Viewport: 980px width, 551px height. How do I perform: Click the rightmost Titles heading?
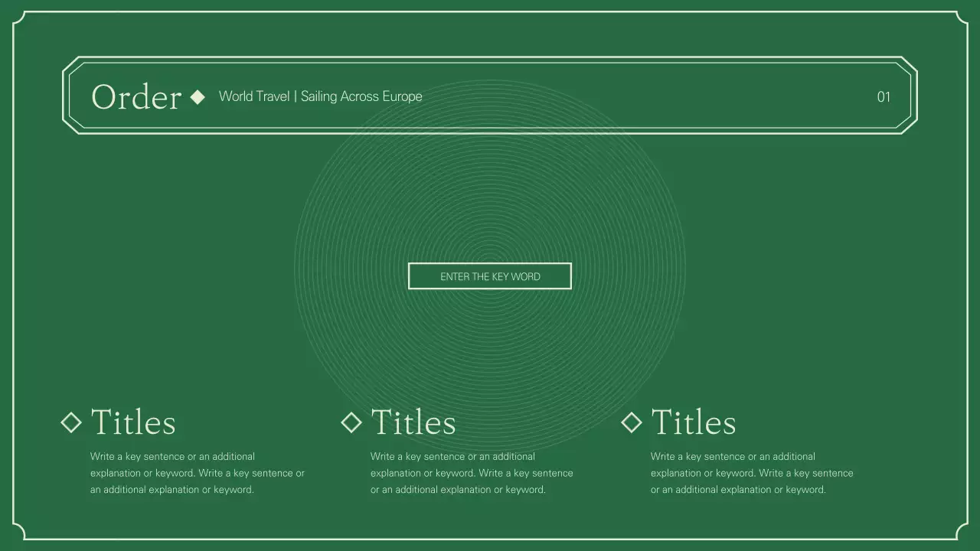click(x=693, y=422)
